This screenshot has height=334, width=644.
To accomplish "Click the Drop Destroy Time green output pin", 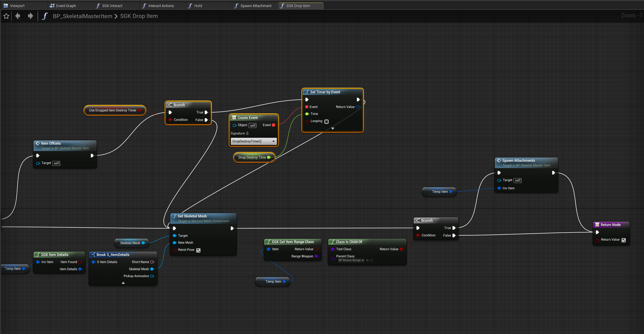I will point(269,158).
